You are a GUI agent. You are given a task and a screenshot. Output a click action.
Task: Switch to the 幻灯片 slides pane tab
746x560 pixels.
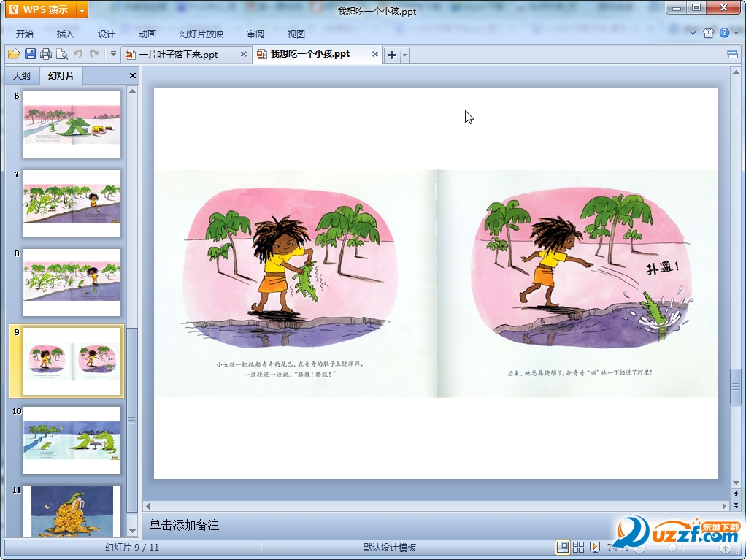click(61, 76)
